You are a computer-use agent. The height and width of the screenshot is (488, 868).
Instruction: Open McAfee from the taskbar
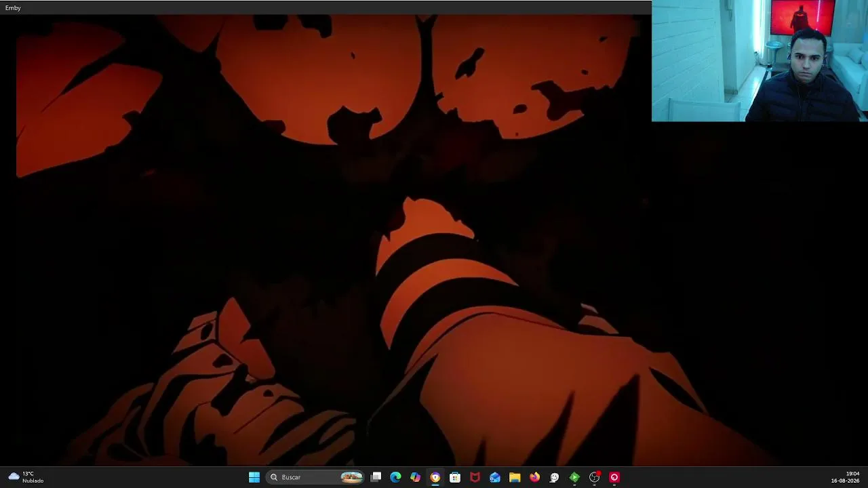[475, 477]
